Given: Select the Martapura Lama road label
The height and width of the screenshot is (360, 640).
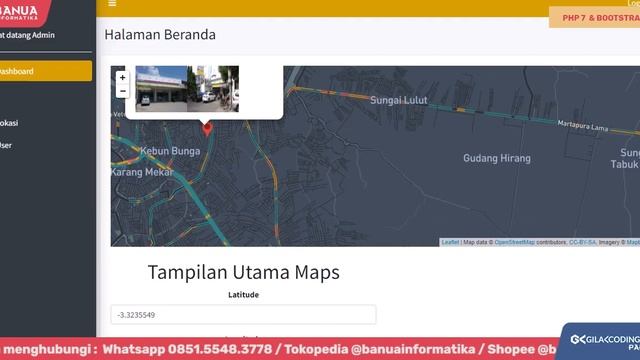Looking at the screenshot, I should point(583,126).
